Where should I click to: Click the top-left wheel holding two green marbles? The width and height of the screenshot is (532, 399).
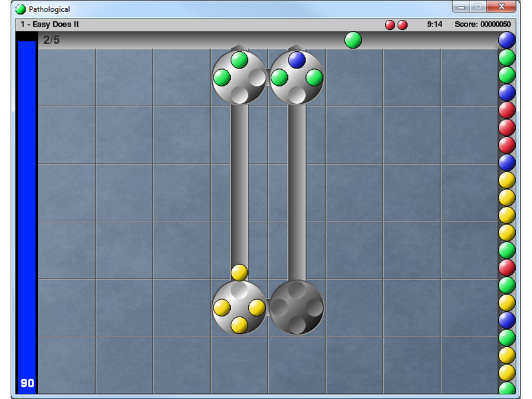click(x=239, y=78)
